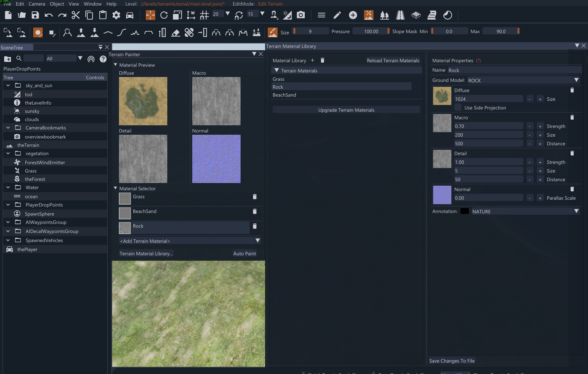Click the New Level file icon
The width and height of the screenshot is (588, 374).
coord(8,15)
